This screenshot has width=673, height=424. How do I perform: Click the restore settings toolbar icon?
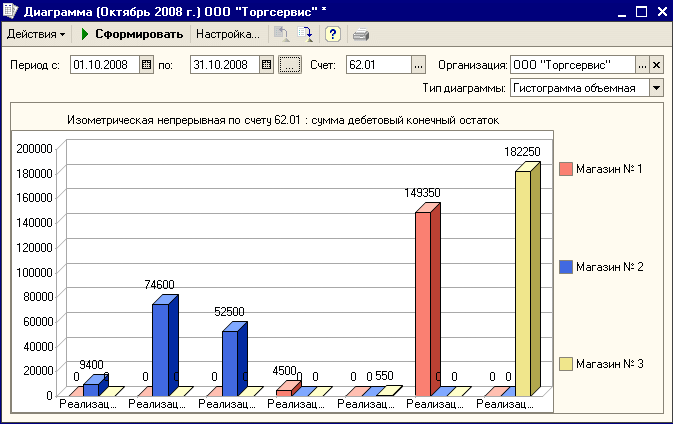282,34
